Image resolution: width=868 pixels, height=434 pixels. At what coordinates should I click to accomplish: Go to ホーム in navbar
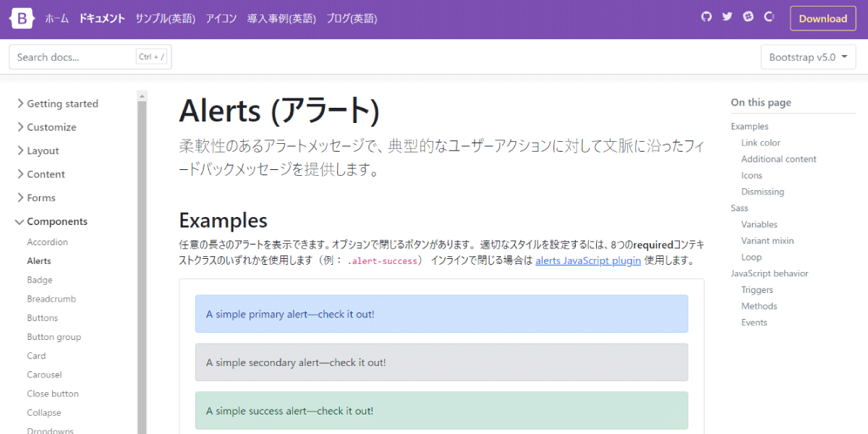tap(57, 19)
